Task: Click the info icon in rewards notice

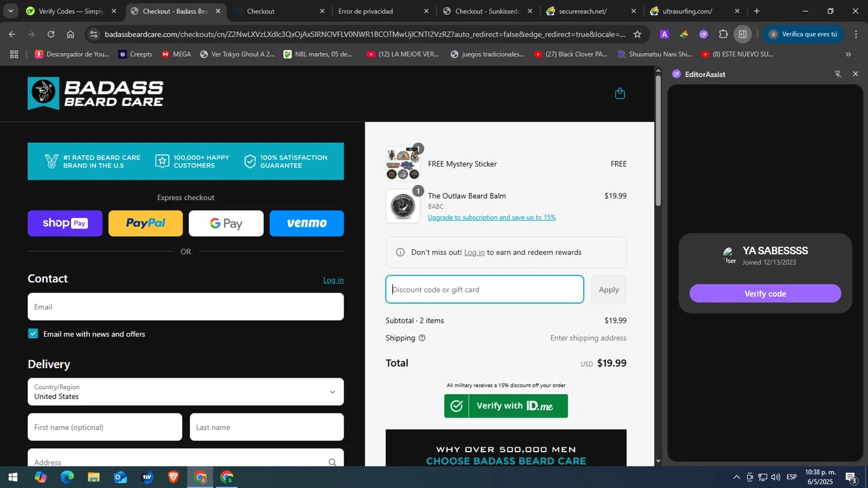Action: (x=400, y=252)
